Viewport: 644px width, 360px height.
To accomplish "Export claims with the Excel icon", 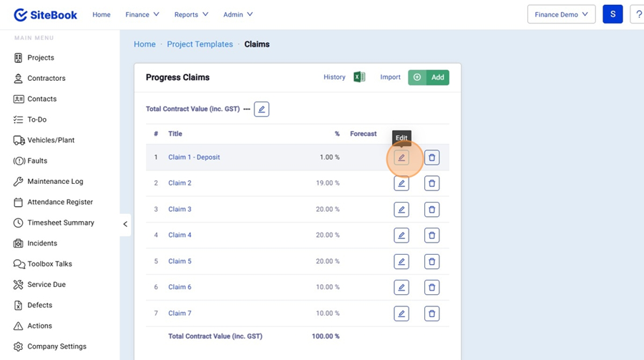I will (x=359, y=77).
